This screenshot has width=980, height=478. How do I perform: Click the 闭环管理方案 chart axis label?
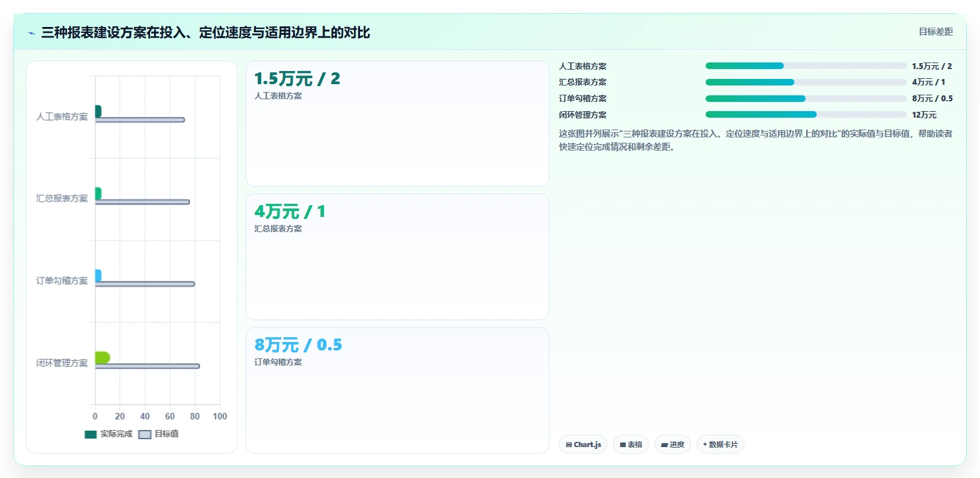click(x=62, y=363)
